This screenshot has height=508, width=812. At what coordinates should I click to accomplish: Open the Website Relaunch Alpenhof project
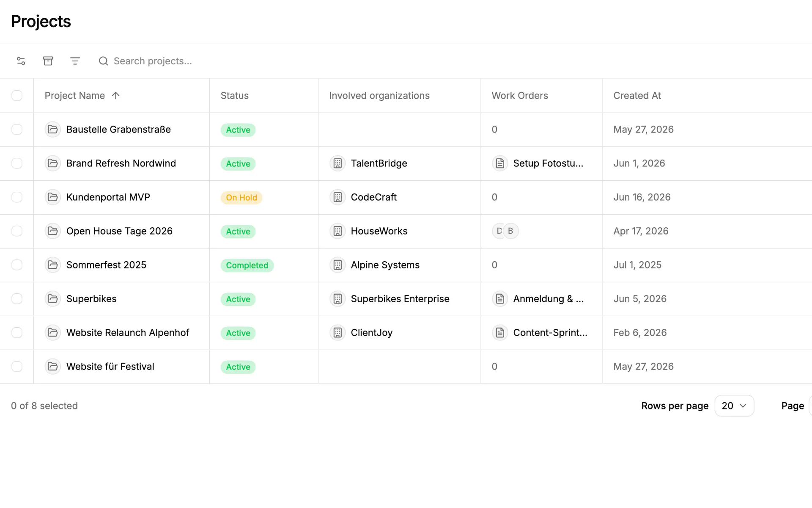(x=128, y=332)
